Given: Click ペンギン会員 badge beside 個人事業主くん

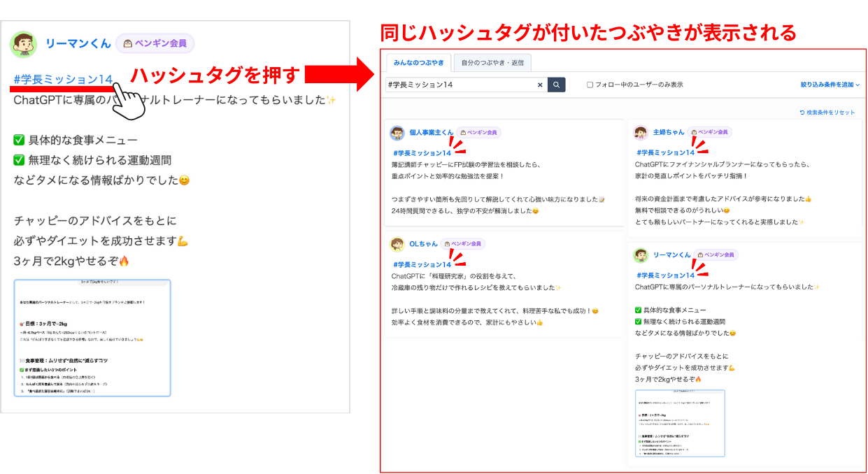Looking at the screenshot, I should tap(479, 132).
